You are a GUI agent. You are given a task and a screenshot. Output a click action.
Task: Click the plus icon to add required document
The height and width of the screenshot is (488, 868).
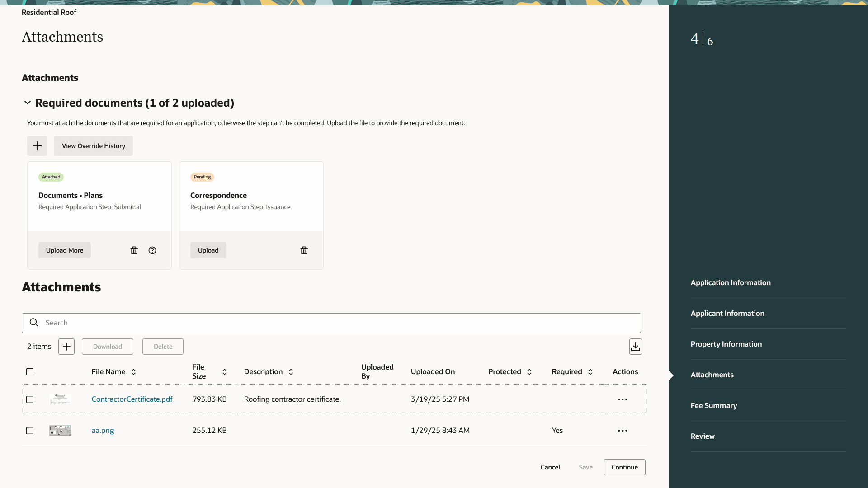[x=37, y=145]
